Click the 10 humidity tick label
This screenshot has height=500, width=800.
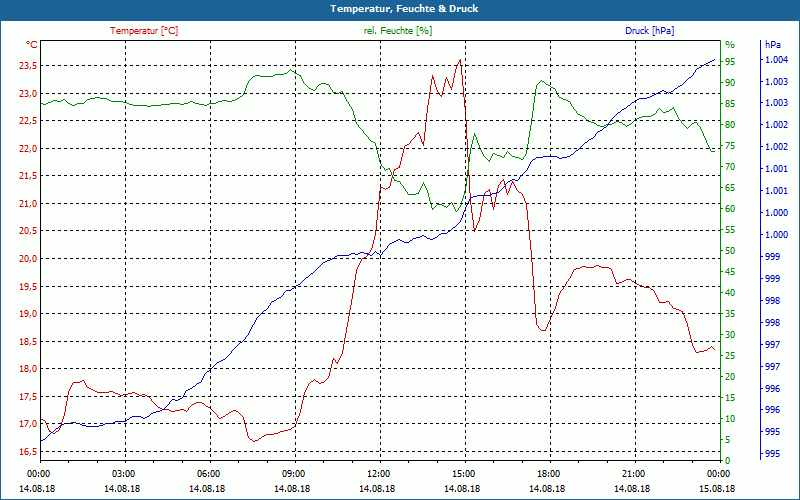click(730, 419)
